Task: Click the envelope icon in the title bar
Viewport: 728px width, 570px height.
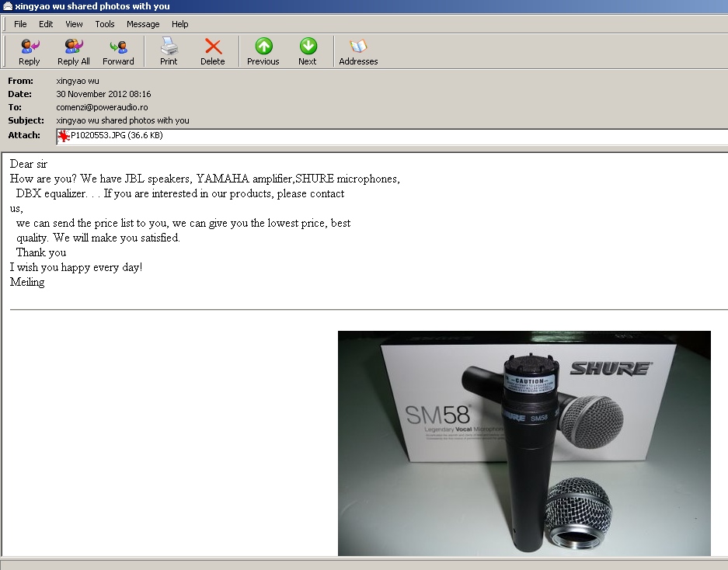Action: [x=8, y=6]
